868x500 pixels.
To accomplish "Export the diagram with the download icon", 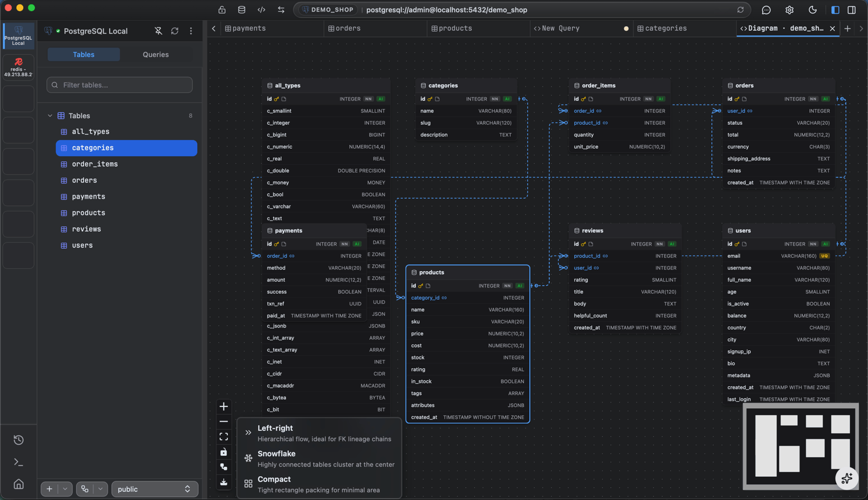I will [223, 482].
